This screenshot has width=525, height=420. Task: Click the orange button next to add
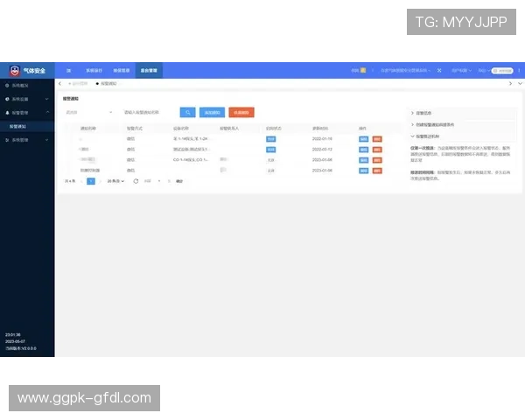click(241, 112)
